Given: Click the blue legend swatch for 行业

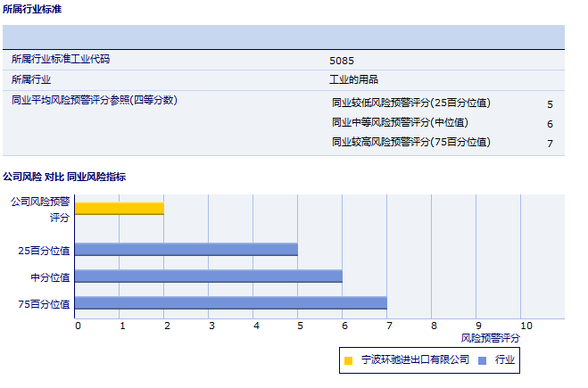Looking at the screenshot, I should (x=483, y=360).
